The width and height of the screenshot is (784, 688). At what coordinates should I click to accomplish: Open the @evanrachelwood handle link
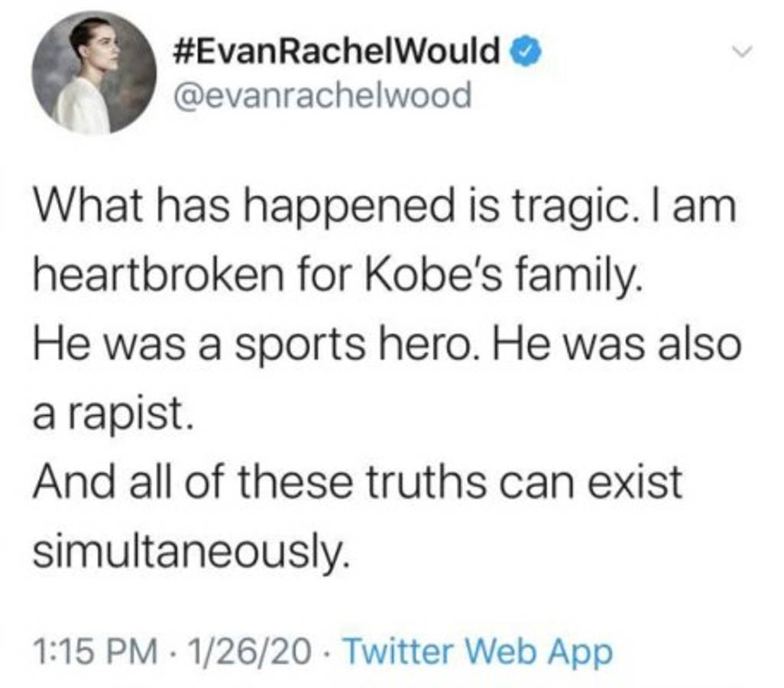coord(324,96)
